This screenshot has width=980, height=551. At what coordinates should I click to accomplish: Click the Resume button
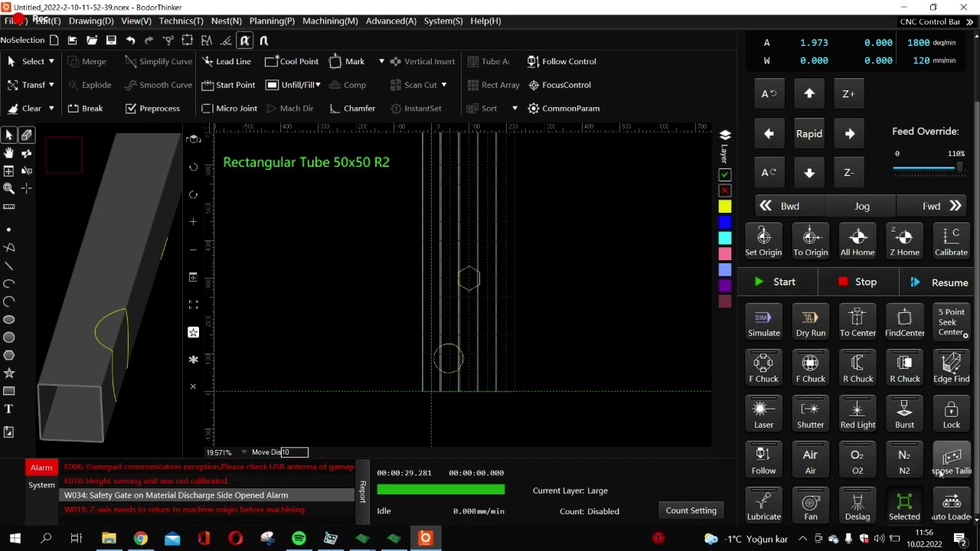pyautogui.click(x=939, y=282)
